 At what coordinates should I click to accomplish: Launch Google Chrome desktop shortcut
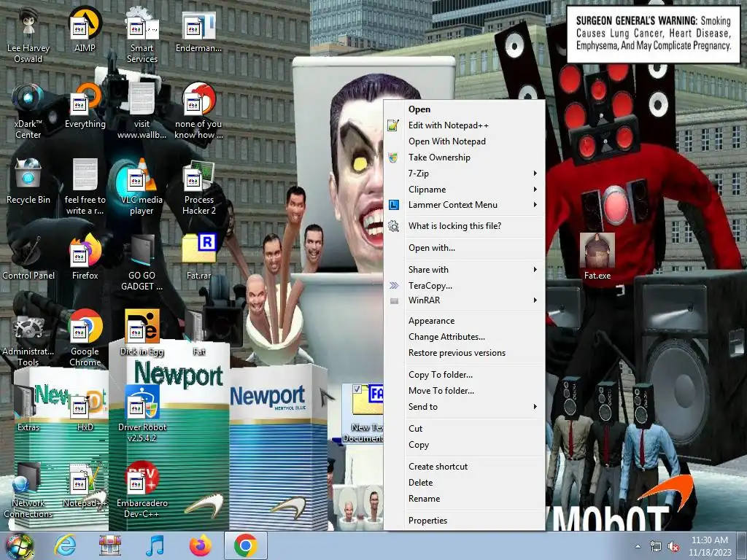pyautogui.click(x=85, y=338)
